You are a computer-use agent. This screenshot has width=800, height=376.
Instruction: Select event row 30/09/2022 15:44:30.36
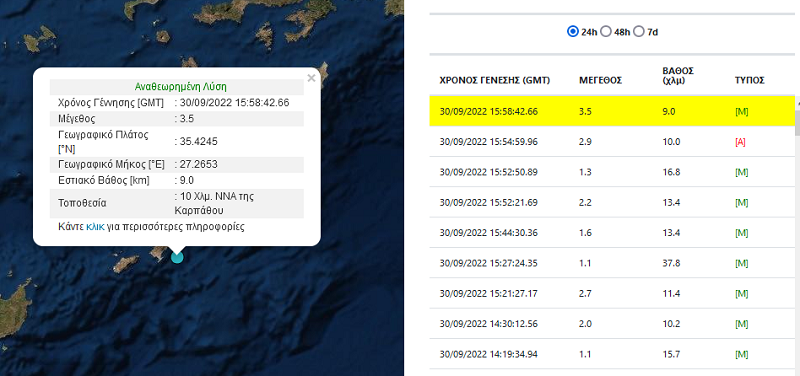coord(612,233)
